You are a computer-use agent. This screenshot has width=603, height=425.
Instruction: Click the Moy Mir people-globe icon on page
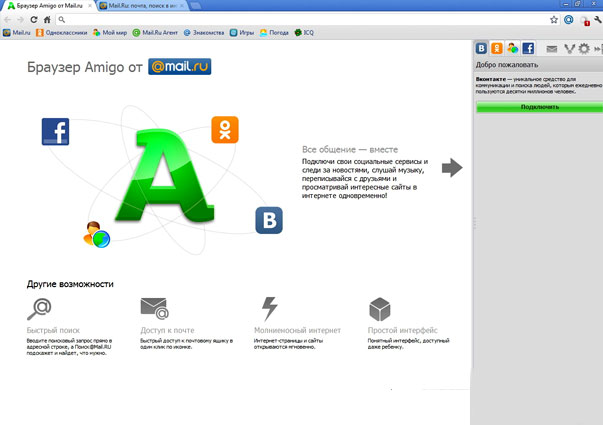[x=97, y=234]
